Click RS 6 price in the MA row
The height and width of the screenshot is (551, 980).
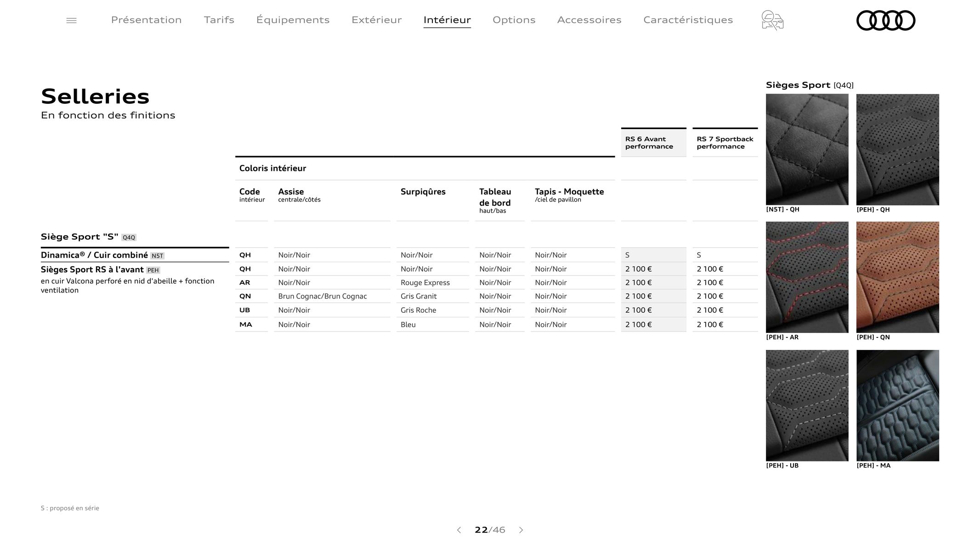point(638,325)
